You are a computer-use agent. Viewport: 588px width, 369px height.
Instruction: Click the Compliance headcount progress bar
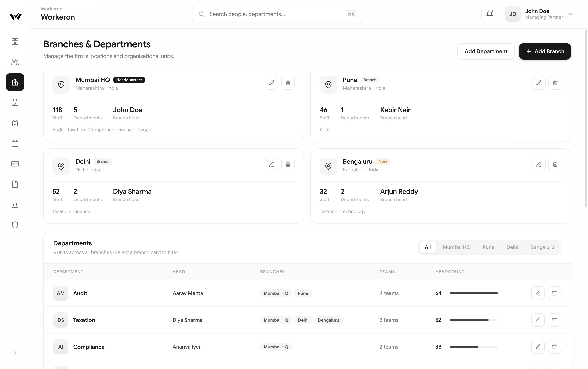click(x=474, y=347)
